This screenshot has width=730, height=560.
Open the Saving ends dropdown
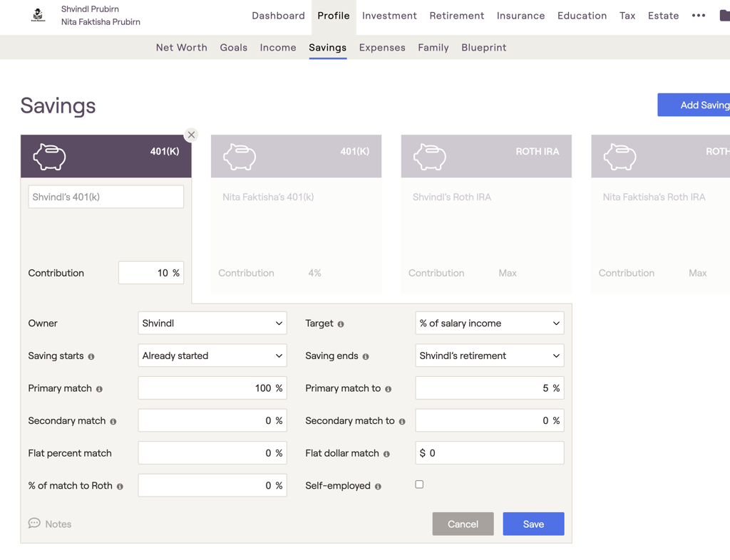[489, 356]
